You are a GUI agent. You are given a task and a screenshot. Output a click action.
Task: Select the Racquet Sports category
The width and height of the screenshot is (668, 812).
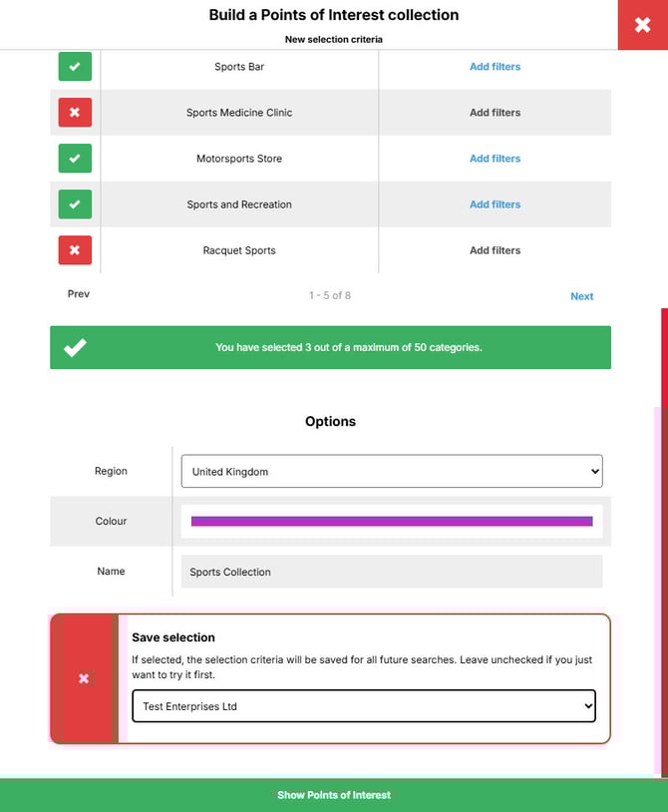tap(75, 250)
